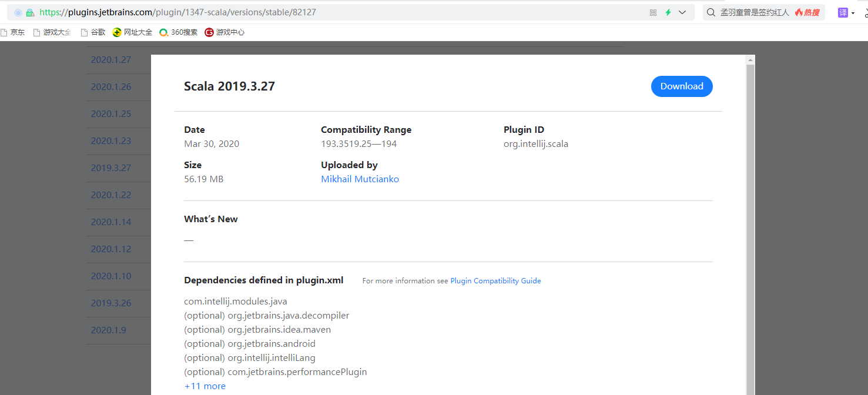
Task: Select version 2020.1.26 in background list
Action: click(111, 87)
